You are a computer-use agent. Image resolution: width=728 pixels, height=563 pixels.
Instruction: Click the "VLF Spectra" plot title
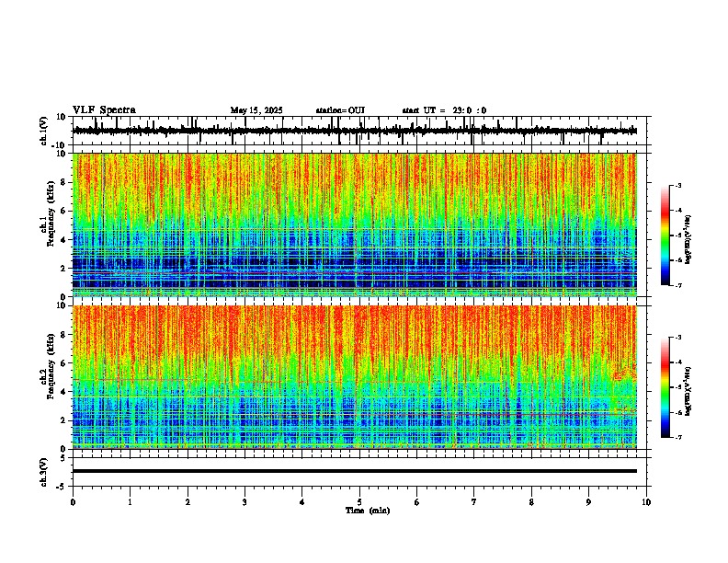click(x=104, y=110)
